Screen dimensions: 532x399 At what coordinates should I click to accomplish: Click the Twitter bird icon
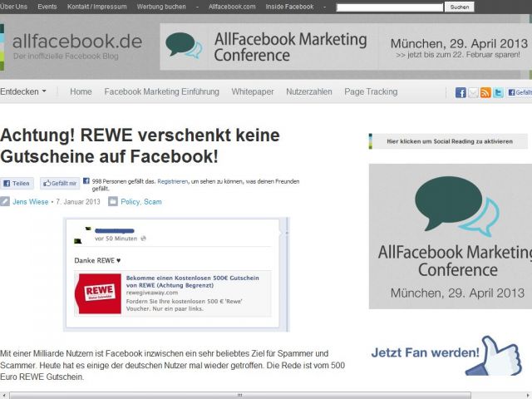coord(498,92)
